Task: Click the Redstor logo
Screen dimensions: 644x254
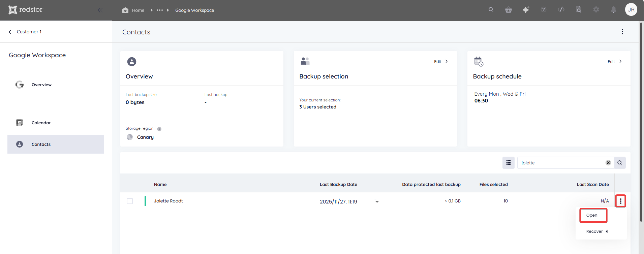Action: (x=26, y=10)
